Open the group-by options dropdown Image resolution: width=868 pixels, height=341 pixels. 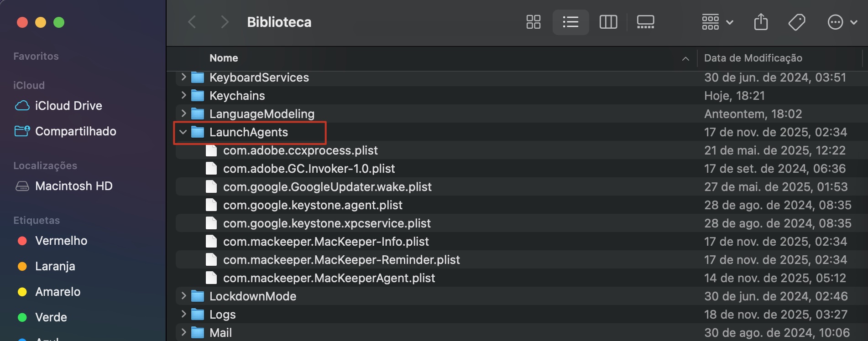(717, 22)
